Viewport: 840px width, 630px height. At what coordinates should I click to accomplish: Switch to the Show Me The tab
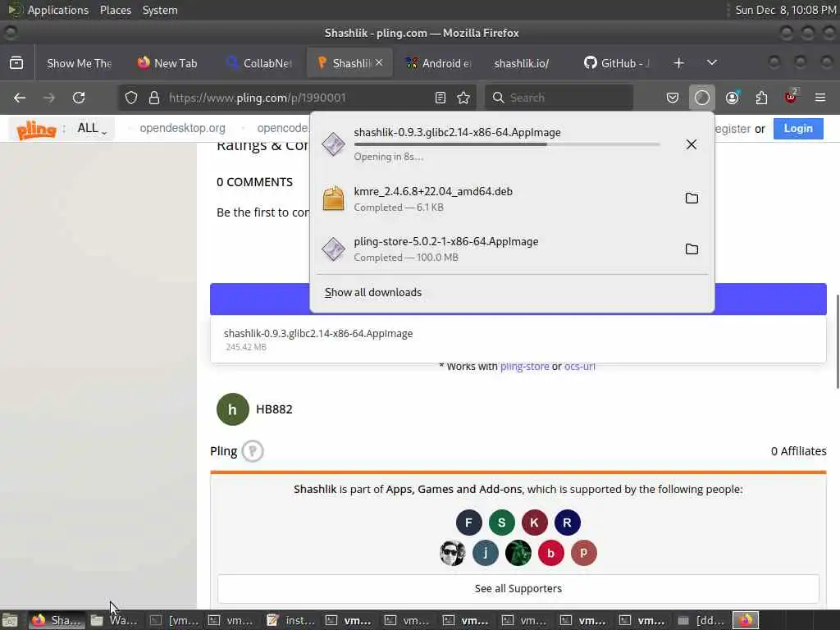point(79,63)
